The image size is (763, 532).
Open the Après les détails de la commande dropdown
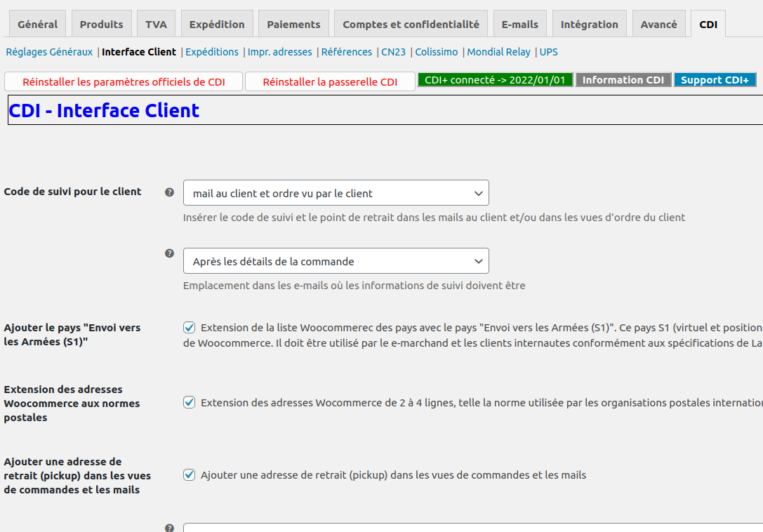pos(336,261)
